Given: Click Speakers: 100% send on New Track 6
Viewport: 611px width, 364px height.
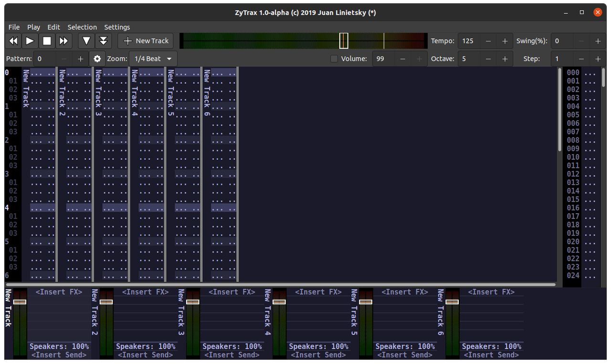Looking at the screenshot, I should [491, 346].
